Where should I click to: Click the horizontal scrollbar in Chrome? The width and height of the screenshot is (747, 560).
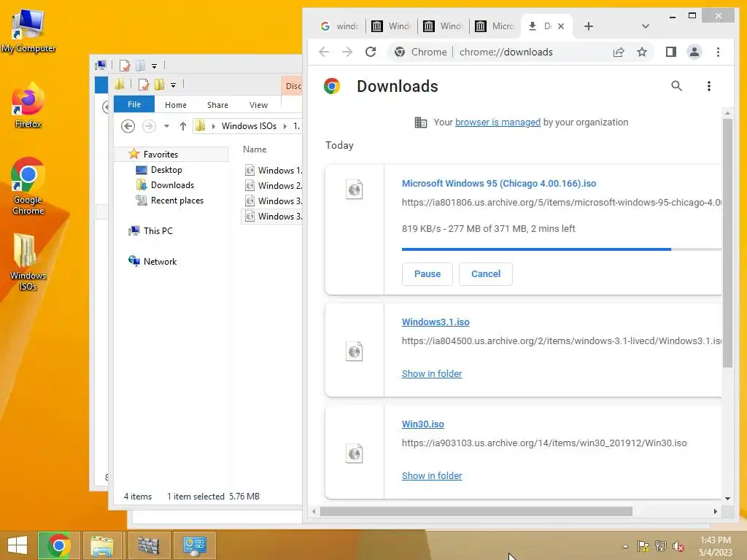[476, 511]
